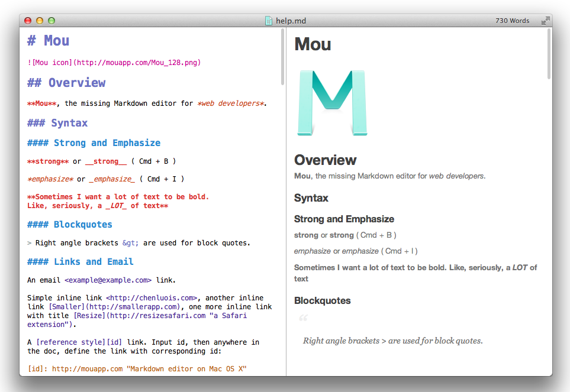Click the green zoom window button
The width and height of the screenshot is (570, 392).
click(x=51, y=21)
